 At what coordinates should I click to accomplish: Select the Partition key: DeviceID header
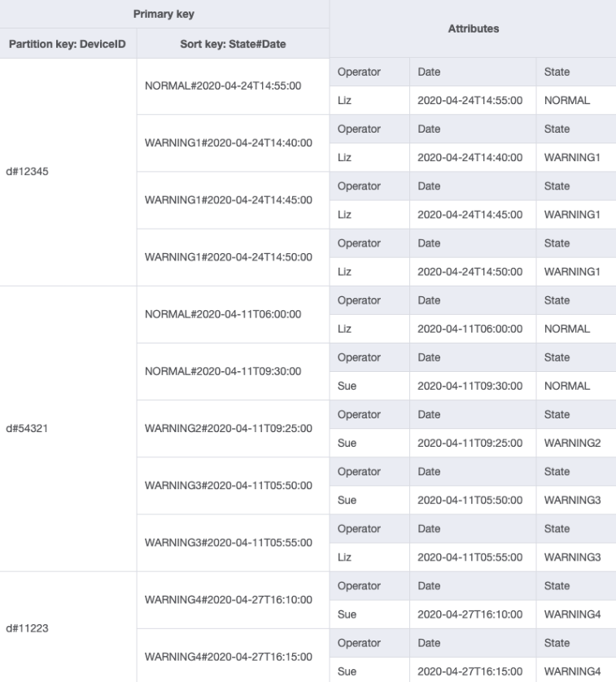[69, 43]
